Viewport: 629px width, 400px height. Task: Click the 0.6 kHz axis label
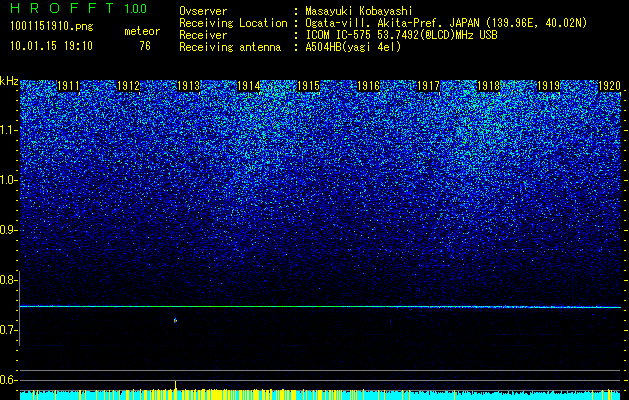pyautogui.click(x=9, y=380)
